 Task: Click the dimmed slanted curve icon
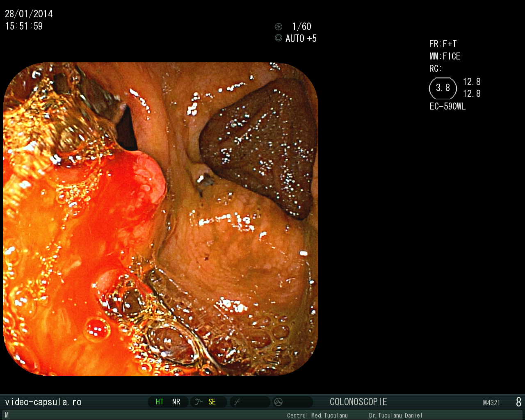pyautogui.click(x=237, y=402)
